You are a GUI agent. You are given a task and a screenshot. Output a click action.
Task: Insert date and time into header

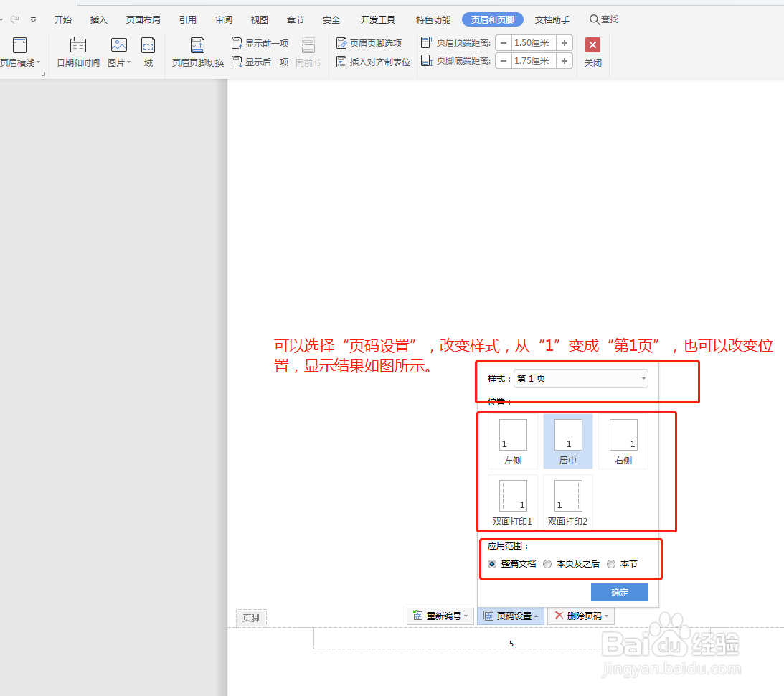(x=77, y=54)
